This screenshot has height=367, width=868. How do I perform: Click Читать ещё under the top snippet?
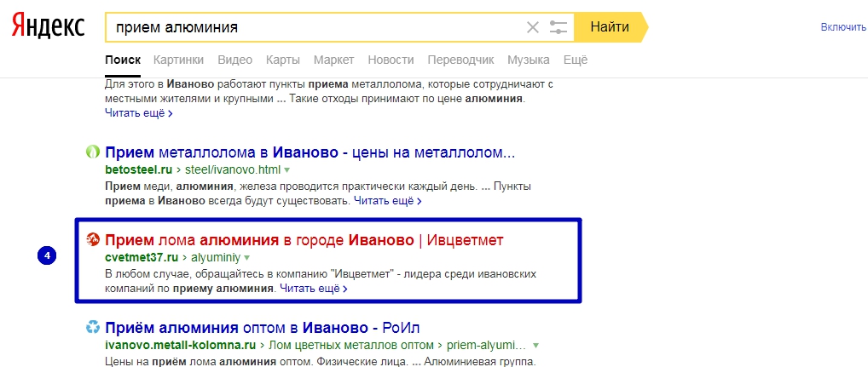(138, 112)
